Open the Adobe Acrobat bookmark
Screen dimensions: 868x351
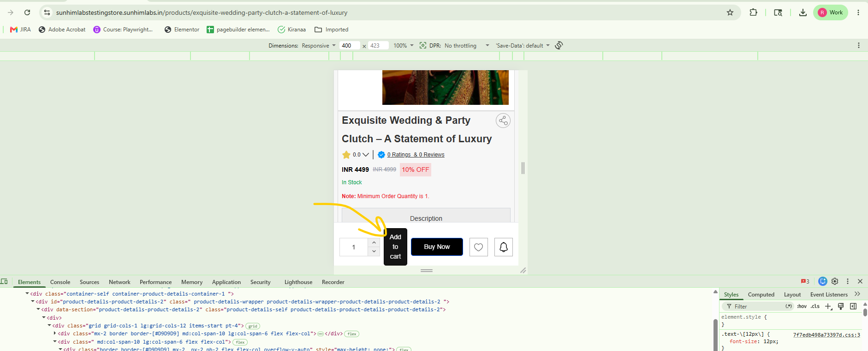(x=62, y=30)
